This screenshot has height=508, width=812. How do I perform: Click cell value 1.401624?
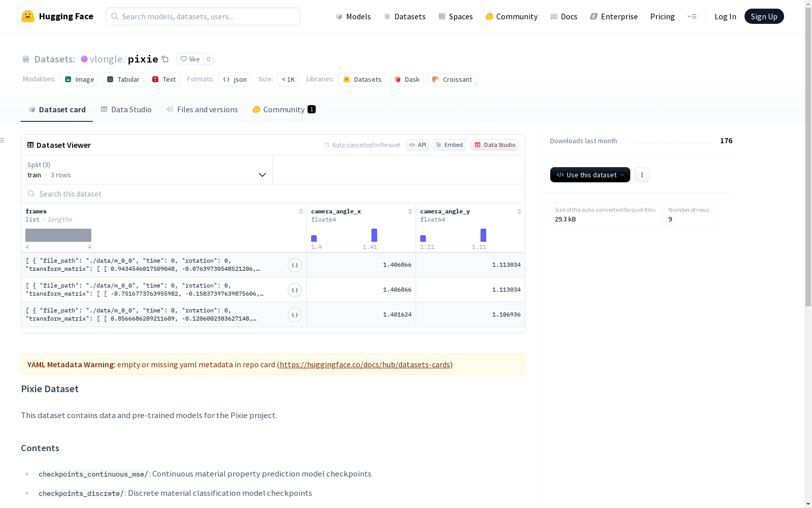(x=397, y=314)
